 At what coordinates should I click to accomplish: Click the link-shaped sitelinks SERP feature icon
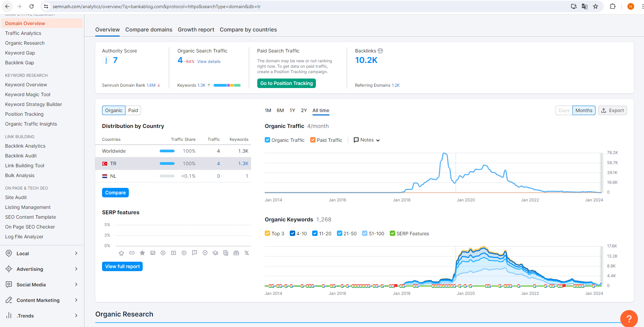pyautogui.click(x=132, y=253)
